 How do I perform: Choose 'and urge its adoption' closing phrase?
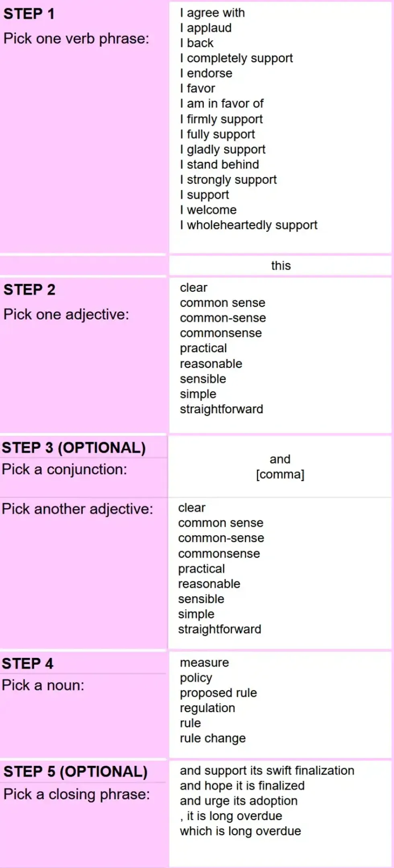tap(239, 801)
